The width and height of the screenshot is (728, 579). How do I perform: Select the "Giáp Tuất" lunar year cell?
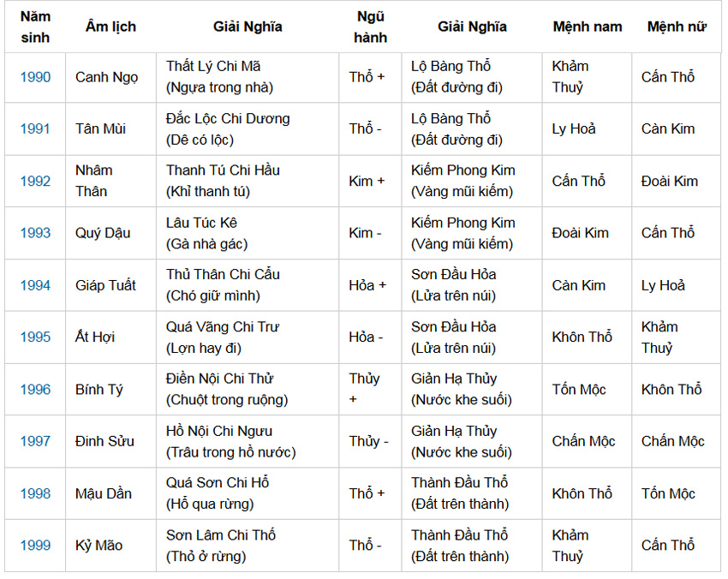(105, 285)
